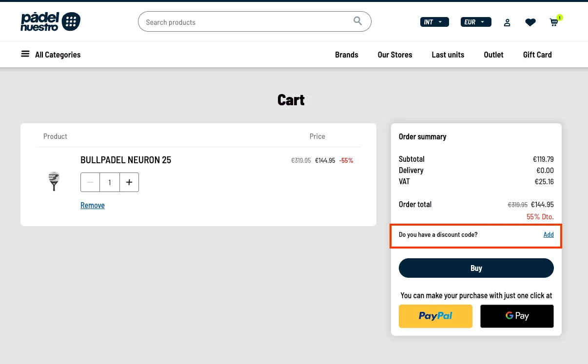Open the All Categories hamburger menu
This screenshot has height=364, width=588.
pyautogui.click(x=51, y=55)
